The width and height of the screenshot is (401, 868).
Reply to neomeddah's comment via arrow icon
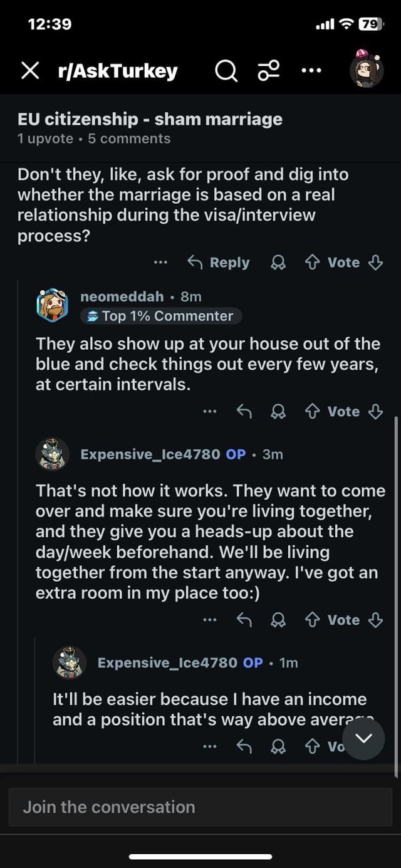point(243,412)
